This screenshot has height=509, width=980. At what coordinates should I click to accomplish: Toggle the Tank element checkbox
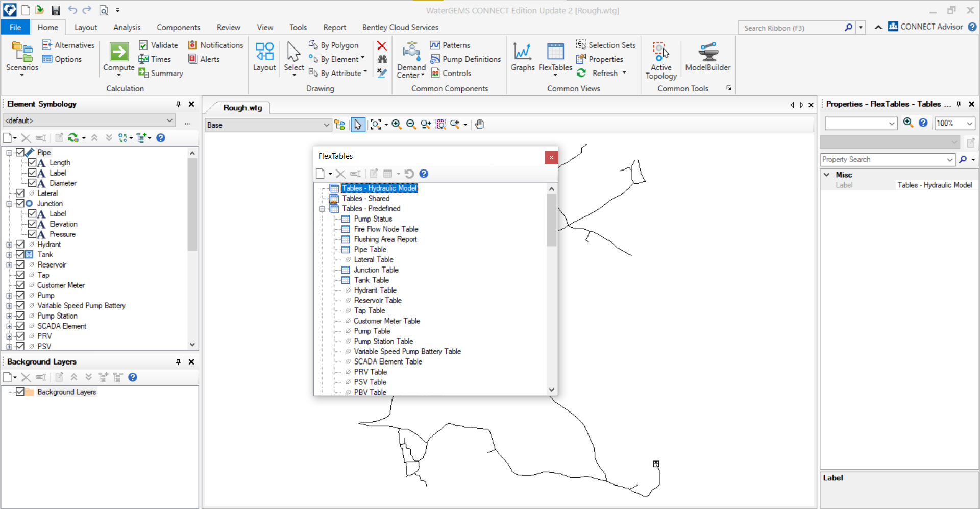(x=20, y=254)
